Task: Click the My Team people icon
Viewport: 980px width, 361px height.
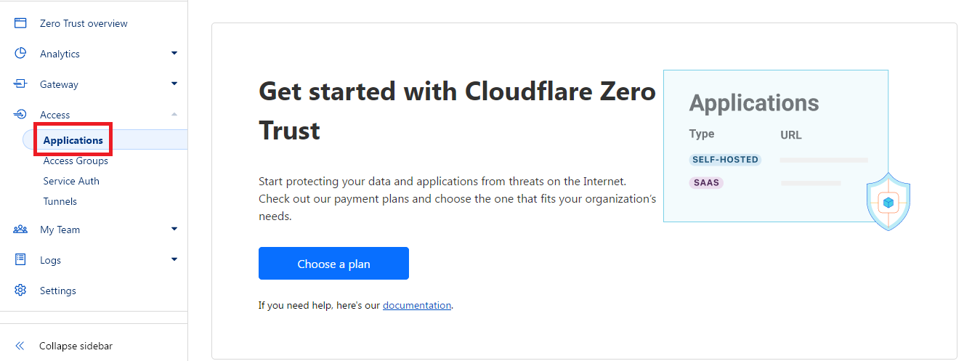Action: tap(20, 230)
